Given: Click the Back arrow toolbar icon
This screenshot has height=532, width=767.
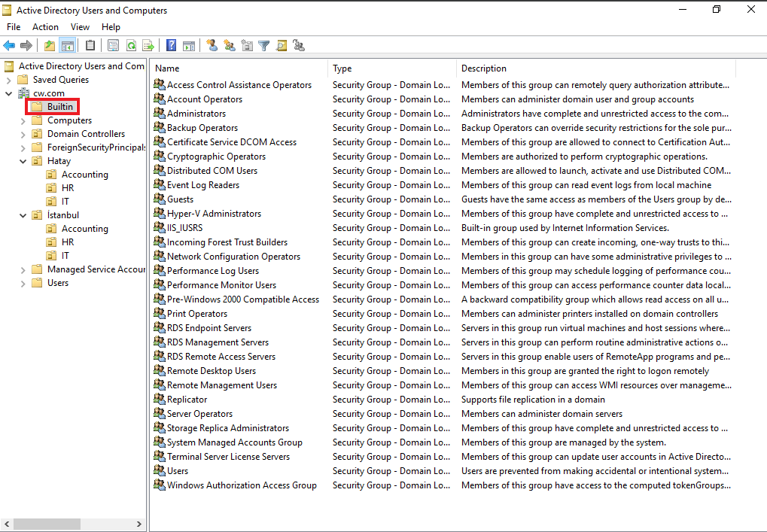Looking at the screenshot, I should (x=9, y=46).
